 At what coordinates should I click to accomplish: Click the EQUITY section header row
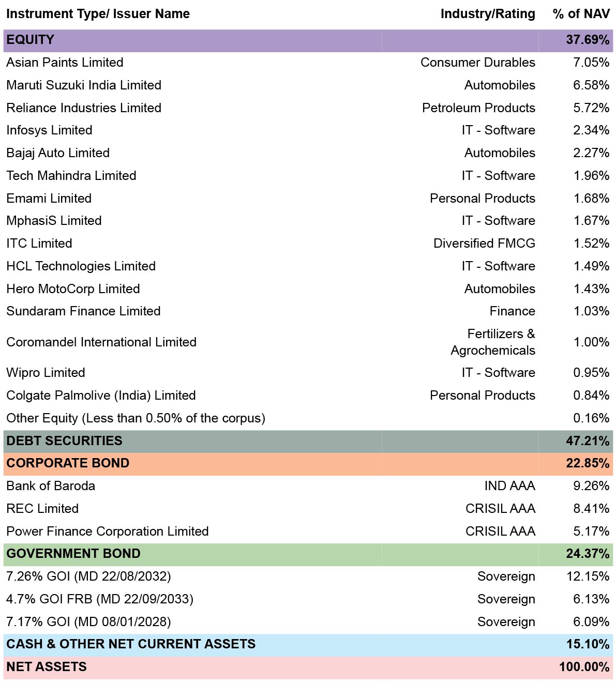308,40
